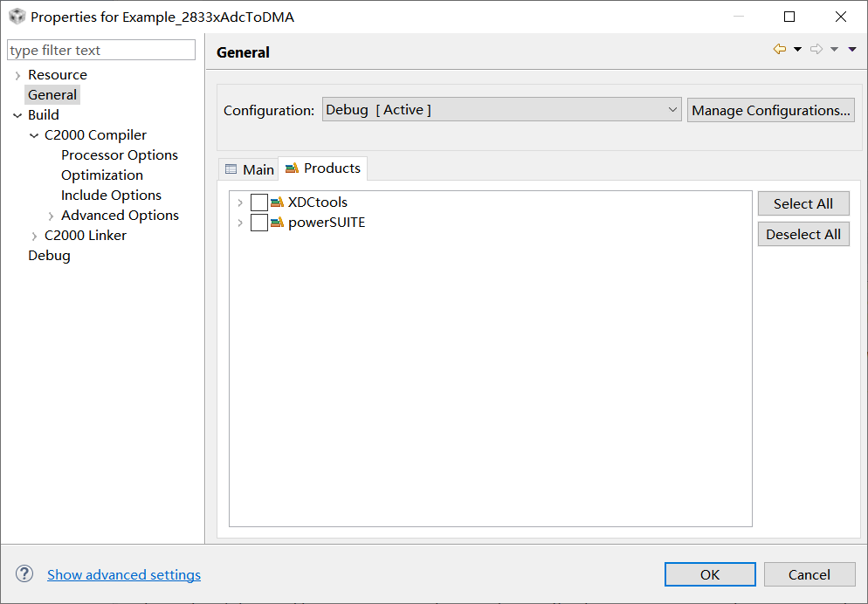Screen dimensions: 868x604
Task: Check the powerSUITE checkbox
Action: [258, 222]
